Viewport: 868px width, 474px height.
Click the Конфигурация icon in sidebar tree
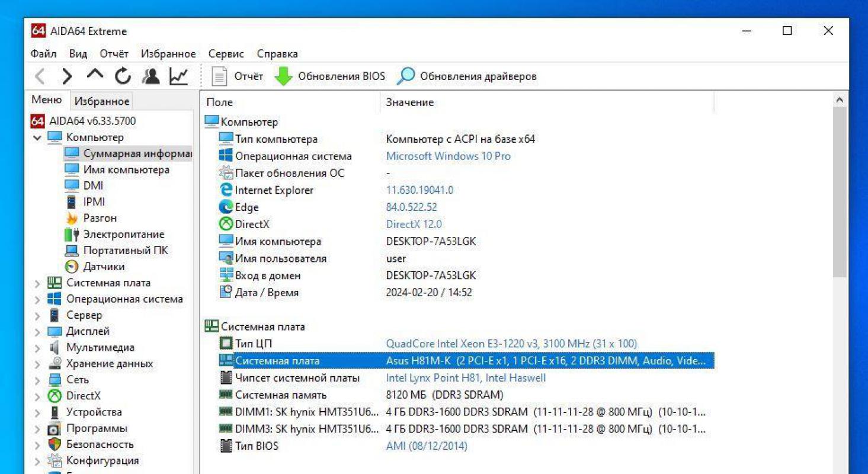tap(55, 460)
